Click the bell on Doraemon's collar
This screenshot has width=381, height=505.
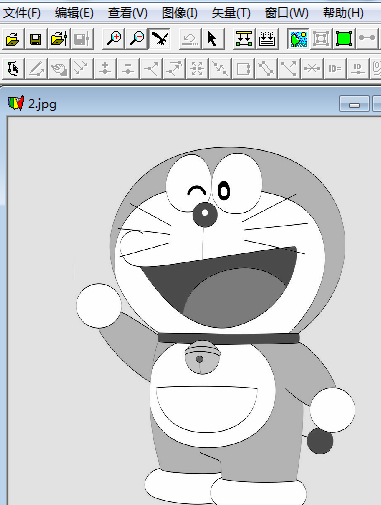click(202, 357)
